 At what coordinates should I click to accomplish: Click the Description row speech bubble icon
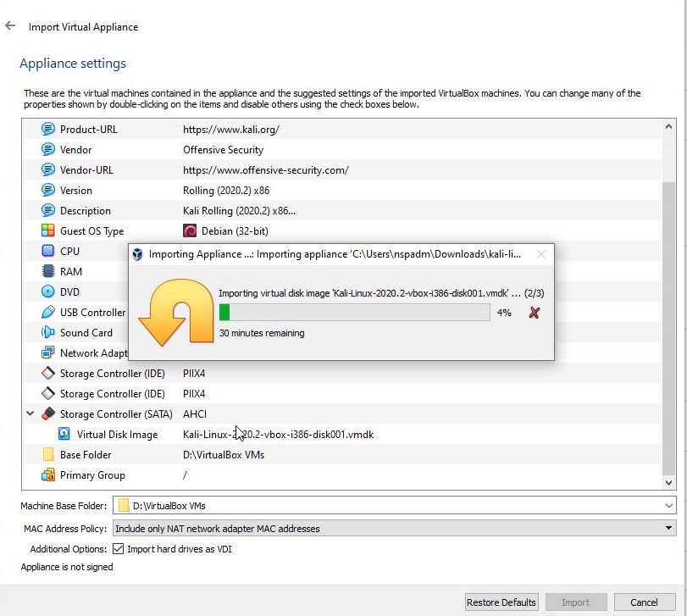tap(47, 211)
